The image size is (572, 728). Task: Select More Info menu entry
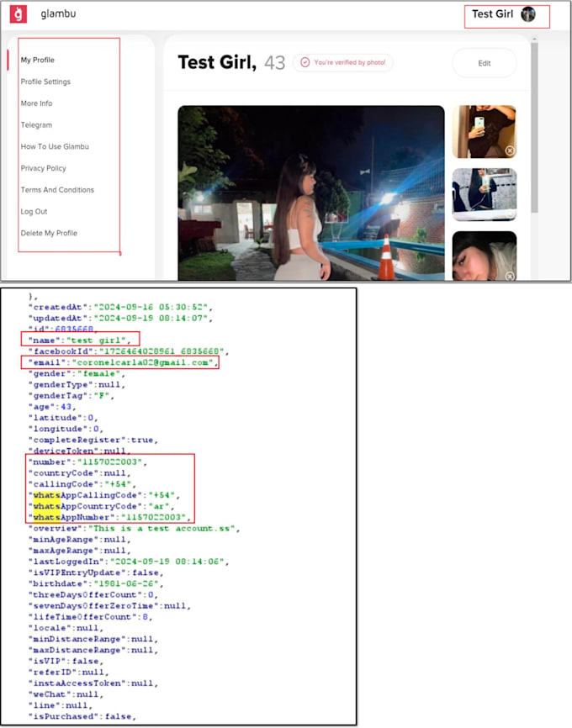(36, 103)
